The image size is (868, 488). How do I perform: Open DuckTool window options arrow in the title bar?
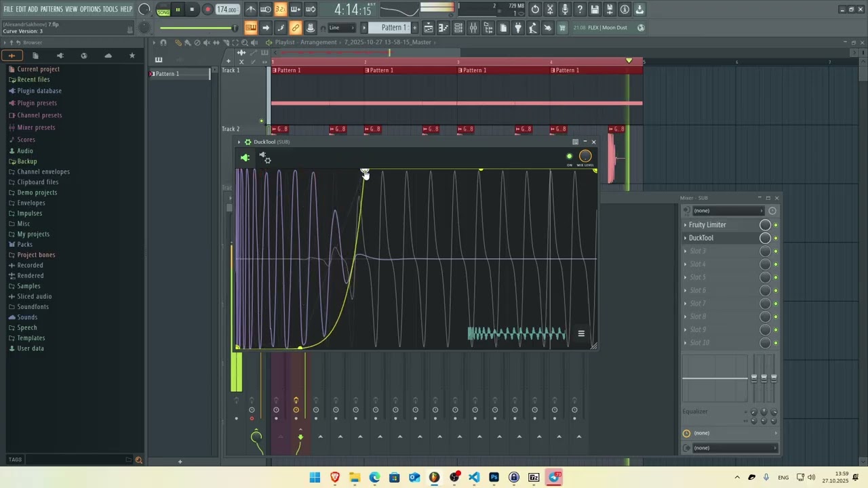239,142
